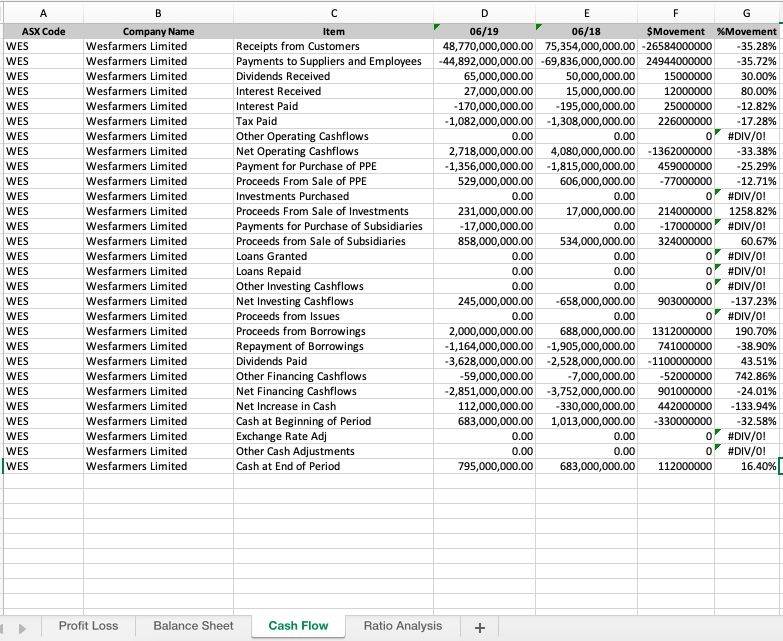Select the Other Financing Cashflows cell
The image size is (783, 641).
coord(334,376)
